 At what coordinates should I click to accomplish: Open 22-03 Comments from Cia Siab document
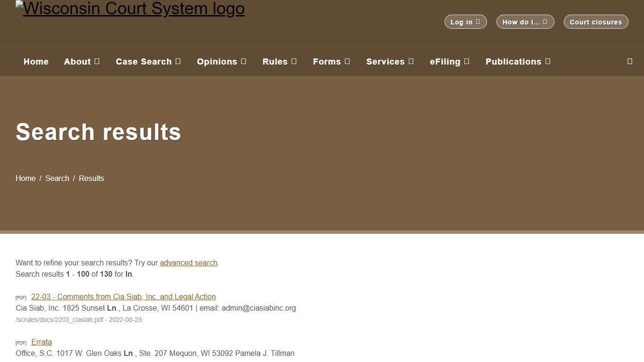click(x=123, y=296)
